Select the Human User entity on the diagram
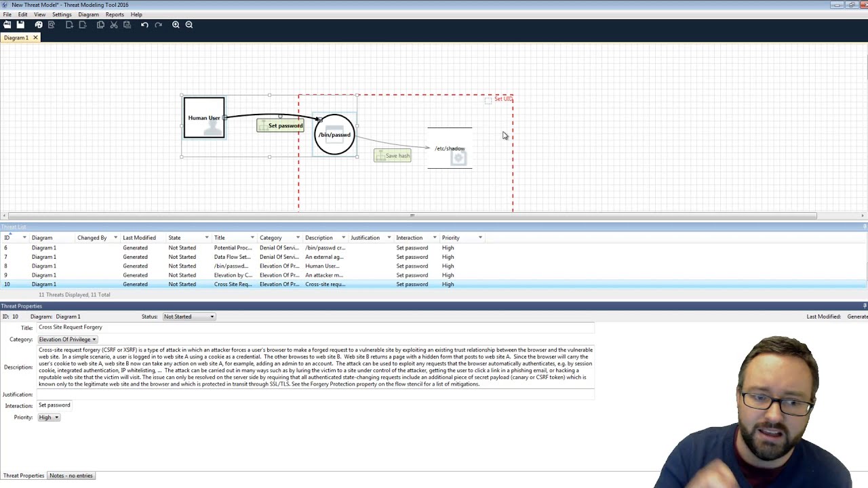Viewport: 868px width, 488px height. (204, 118)
